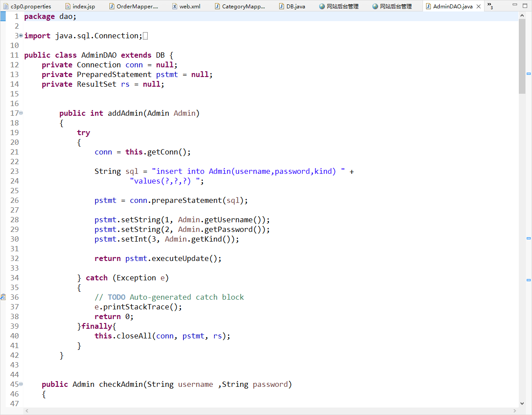Close the AdminDAO.java editor tab
532x415 pixels.
479,7
